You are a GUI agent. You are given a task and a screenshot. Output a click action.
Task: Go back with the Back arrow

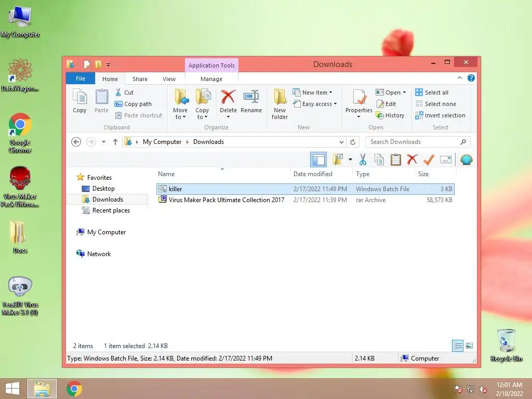tap(76, 142)
